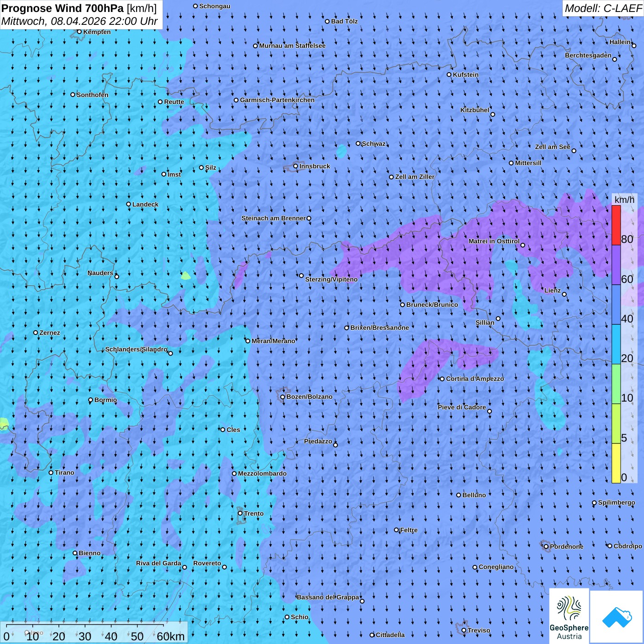Click the light green legend segment
Screen dimensions: 644x644
616,384
